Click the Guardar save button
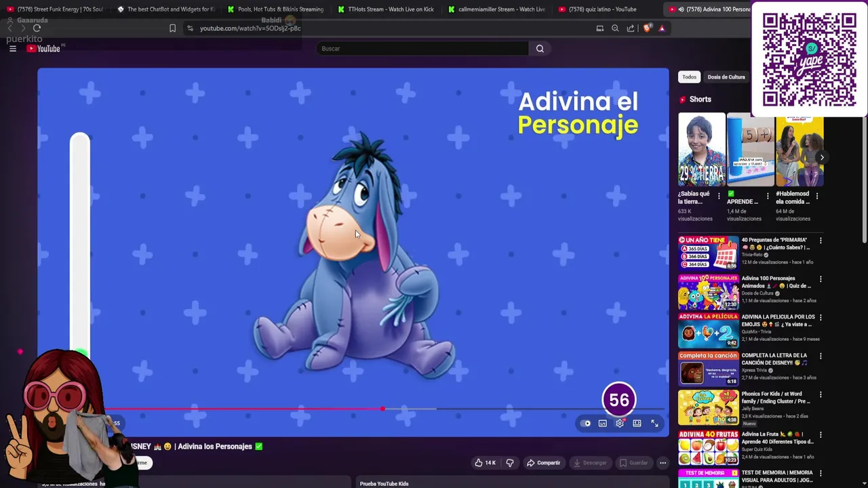 tap(633, 463)
